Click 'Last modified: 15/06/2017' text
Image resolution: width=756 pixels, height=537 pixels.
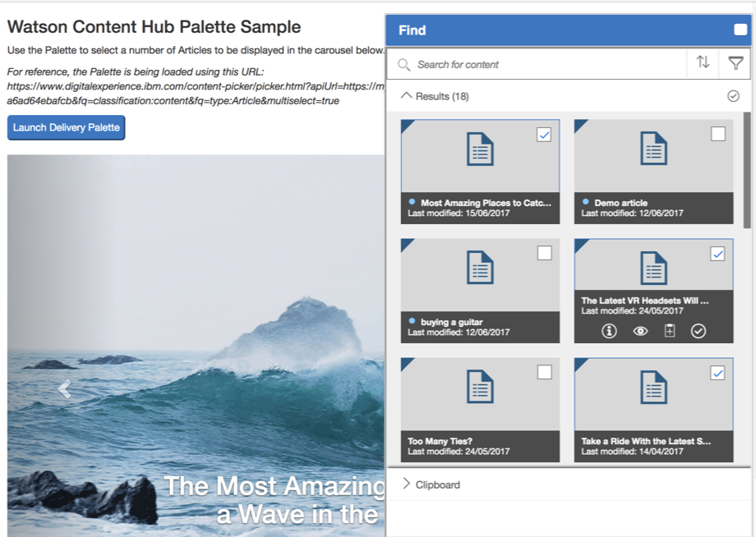[459, 213]
